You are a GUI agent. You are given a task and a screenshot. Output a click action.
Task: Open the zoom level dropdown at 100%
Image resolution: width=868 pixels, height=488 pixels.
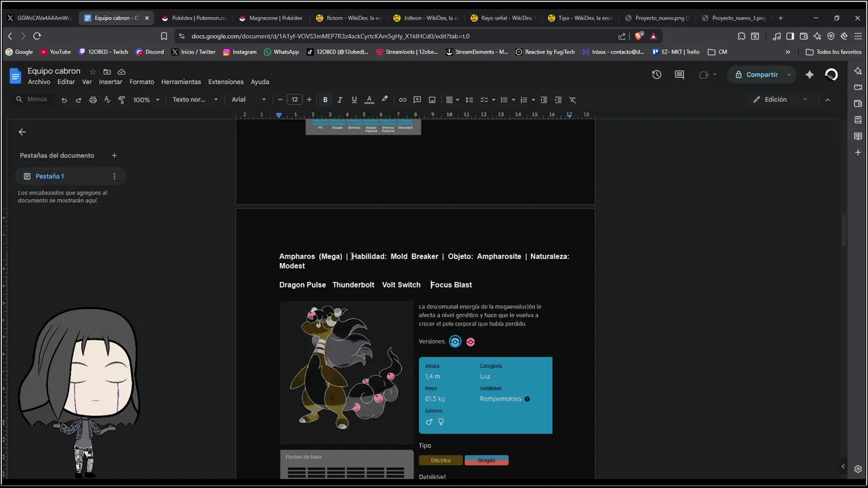pyautogui.click(x=146, y=100)
